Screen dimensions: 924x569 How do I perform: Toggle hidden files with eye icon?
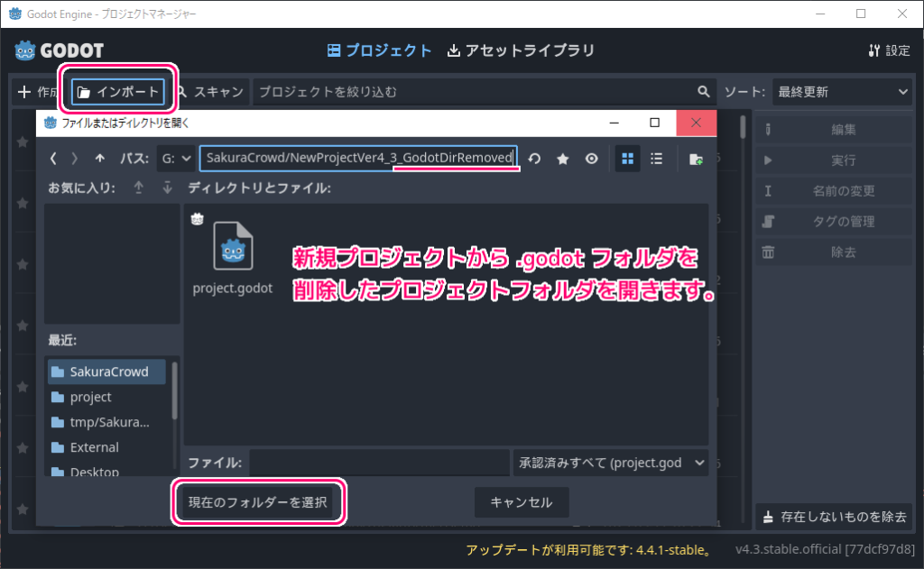(591, 158)
